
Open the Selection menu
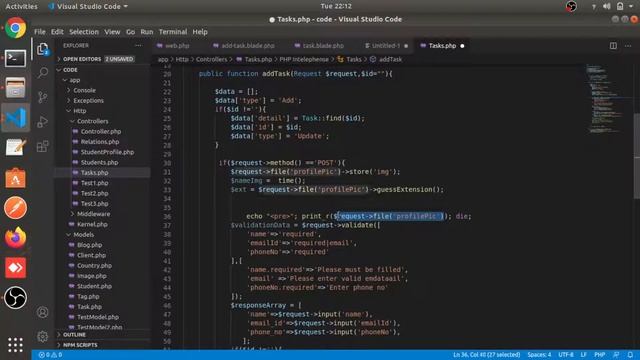pos(84,32)
